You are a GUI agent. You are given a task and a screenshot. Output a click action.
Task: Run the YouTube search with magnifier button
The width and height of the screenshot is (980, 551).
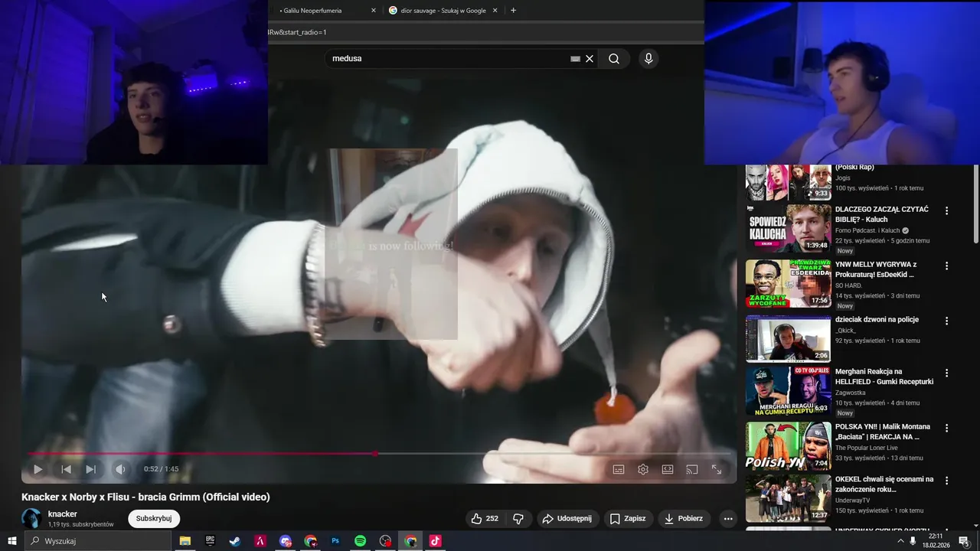click(x=614, y=59)
